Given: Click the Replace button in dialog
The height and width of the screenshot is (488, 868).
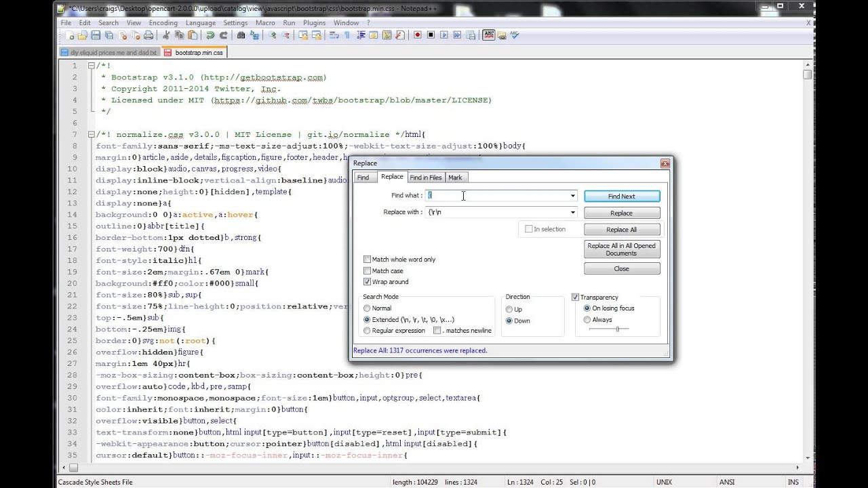Looking at the screenshot, I should click(x=622, y=213).
